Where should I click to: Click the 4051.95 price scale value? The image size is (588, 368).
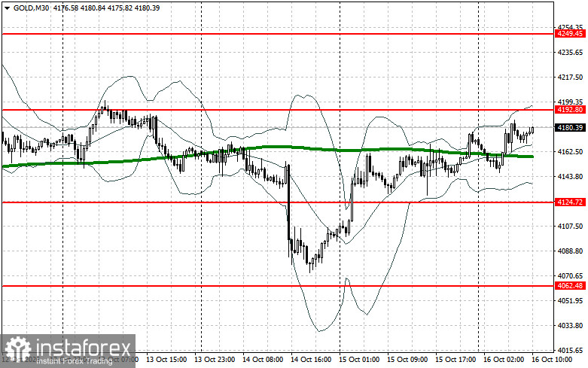click(570, 301)
